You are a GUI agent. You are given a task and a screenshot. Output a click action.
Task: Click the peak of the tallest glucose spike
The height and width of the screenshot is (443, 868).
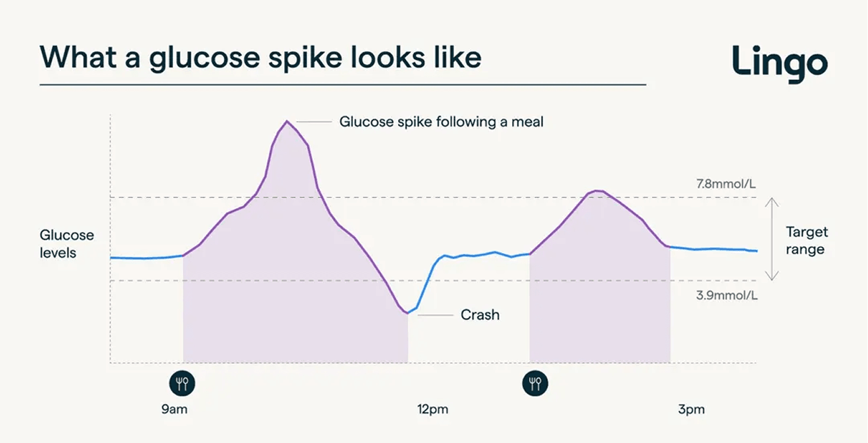pos(286,121)
